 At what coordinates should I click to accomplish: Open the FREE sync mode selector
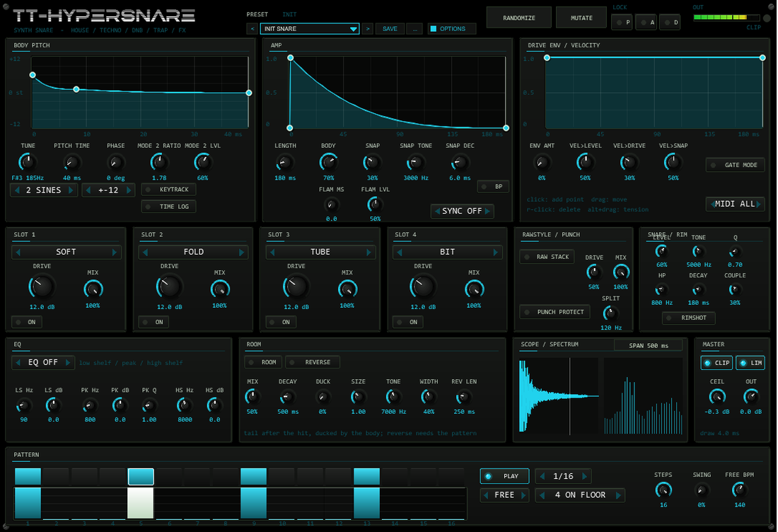[504, 495]
